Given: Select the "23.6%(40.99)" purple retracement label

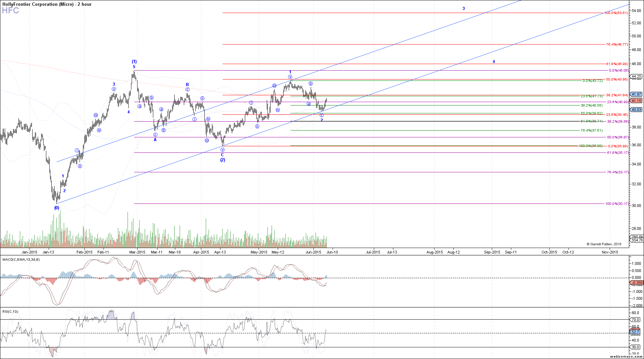Looking at the screenshot, I should tap(618, 102).
